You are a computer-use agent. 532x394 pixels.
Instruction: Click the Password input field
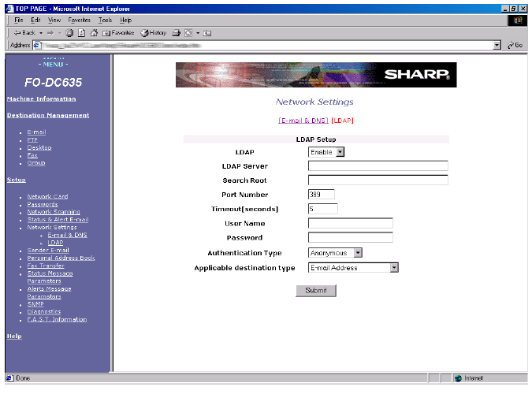(350, 237)
